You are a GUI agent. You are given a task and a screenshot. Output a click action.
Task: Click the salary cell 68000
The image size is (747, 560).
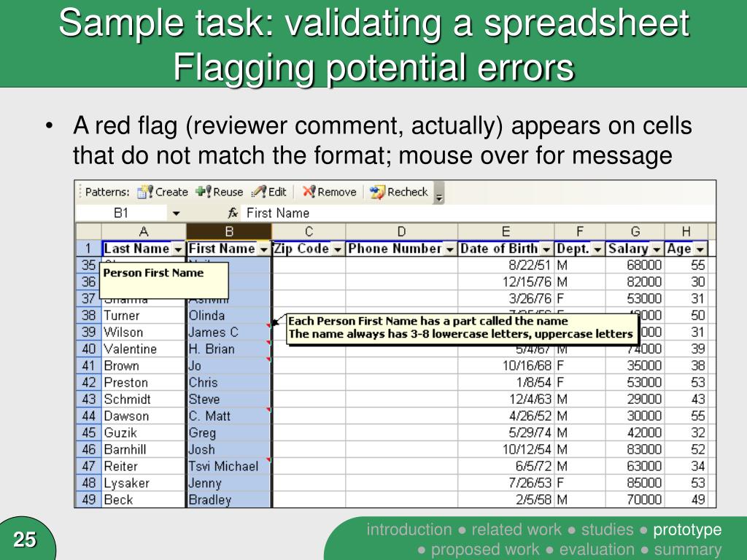click(x=635, y=265)
